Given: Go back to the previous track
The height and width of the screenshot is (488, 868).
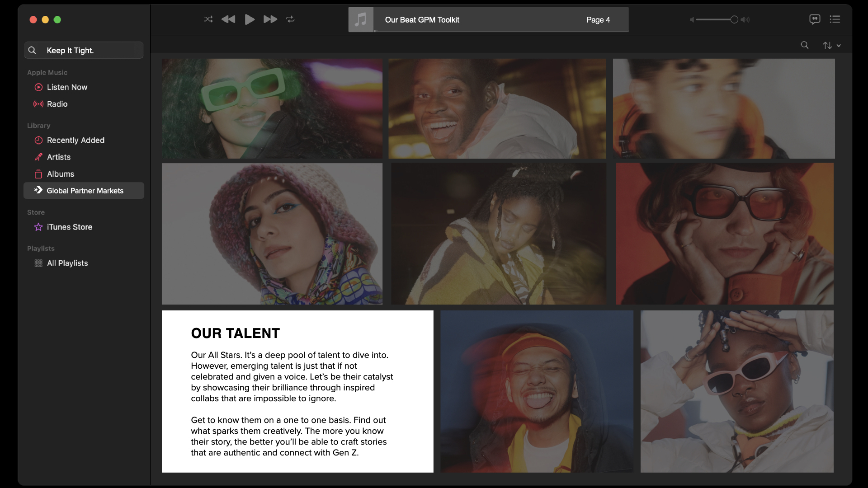Looking at the screenshot, I should pos(228,19).
